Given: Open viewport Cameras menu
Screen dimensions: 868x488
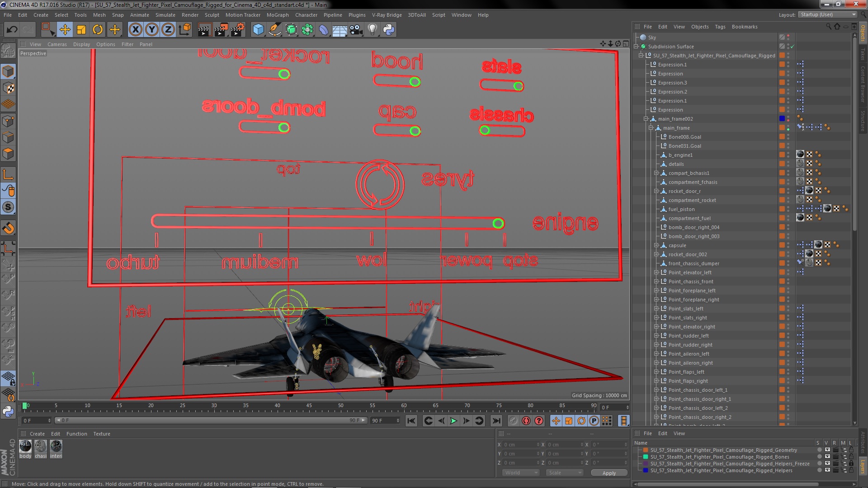Looking at the screenshot, I should point(57,44).
